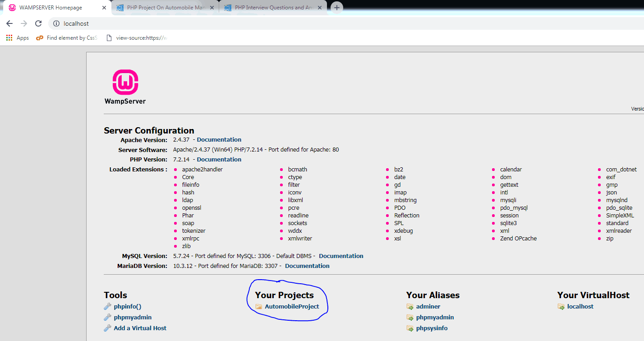
Task: Click the mbstring extension entry
Action: coord(405,200)
